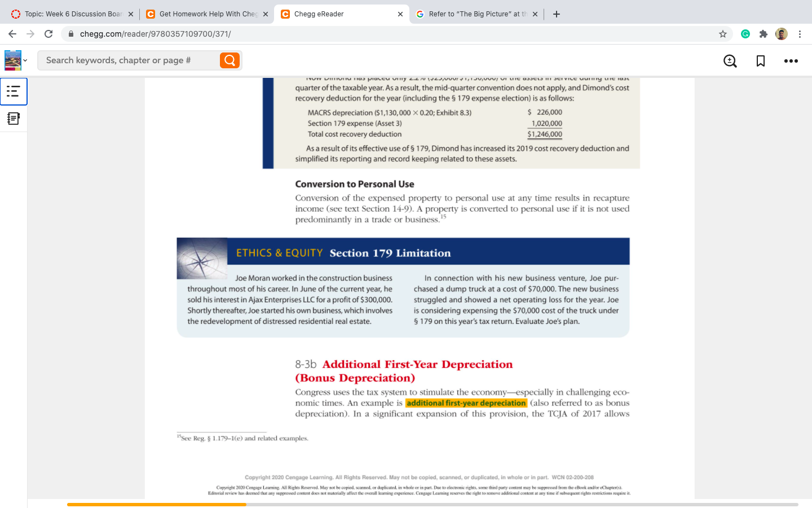Open Chrome's three-dot menu
The image size is (812, 508).
800,34
